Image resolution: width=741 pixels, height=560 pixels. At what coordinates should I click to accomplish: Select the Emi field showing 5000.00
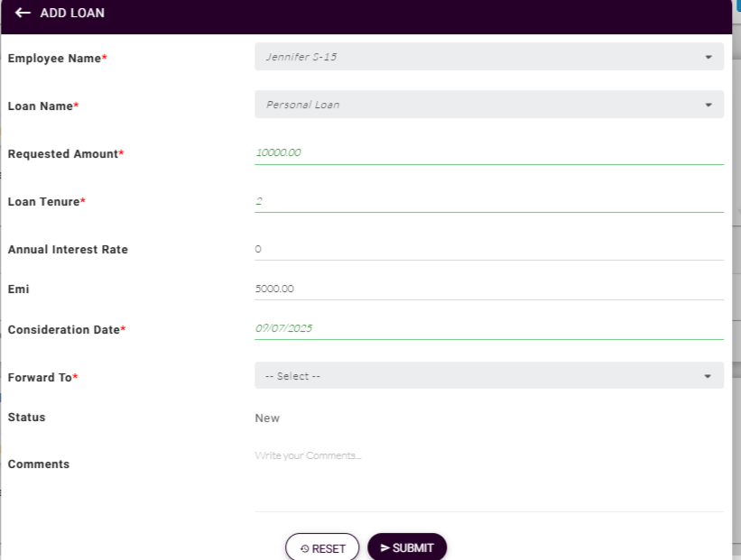click(x=488, y=289)
